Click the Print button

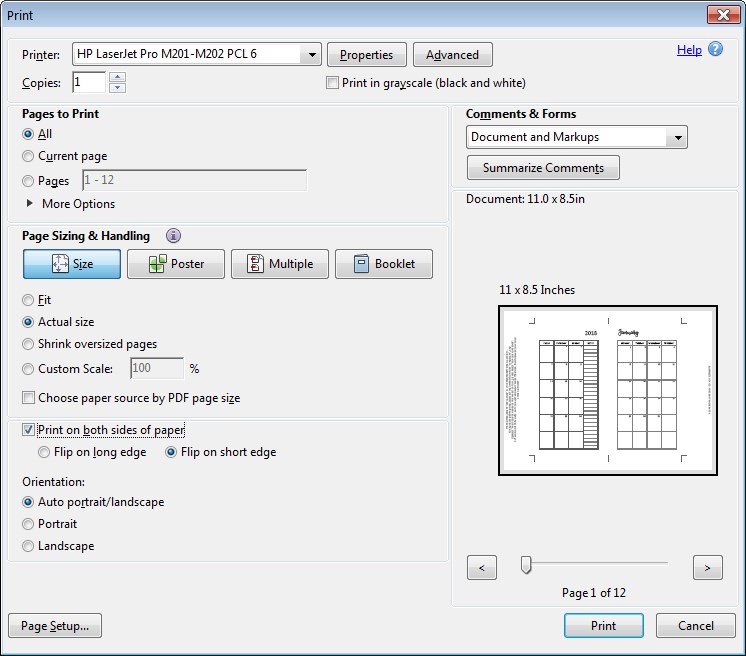tap(603, 626)
